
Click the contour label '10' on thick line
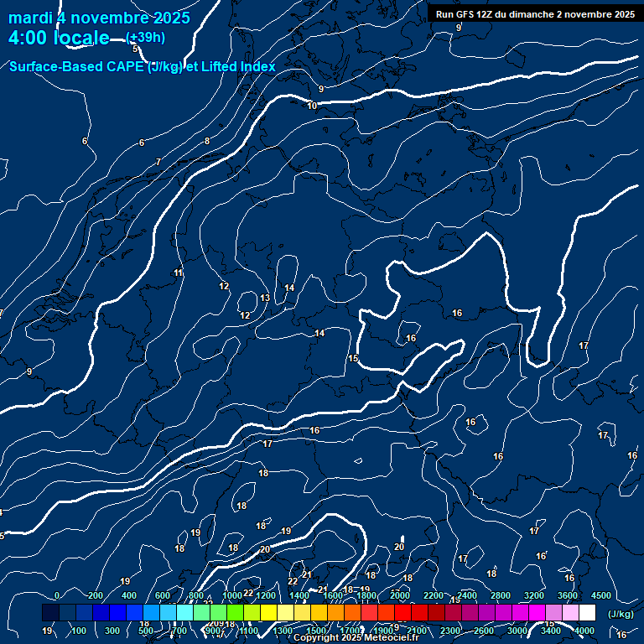point(312,106)
